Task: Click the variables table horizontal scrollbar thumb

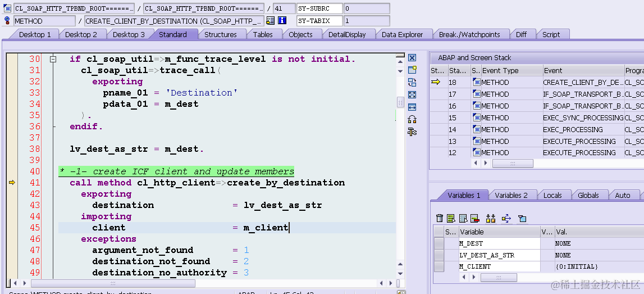Action: click(499, 278)
